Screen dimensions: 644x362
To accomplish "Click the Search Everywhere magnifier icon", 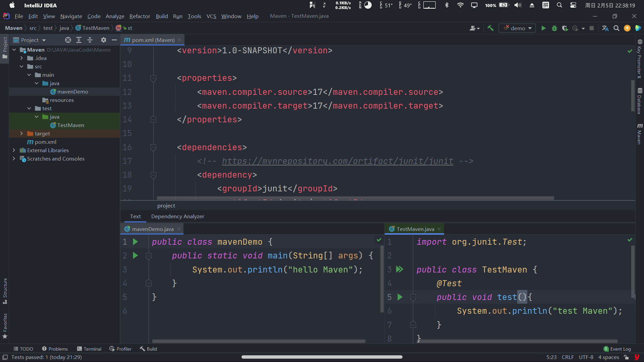I will pos(616,28).
